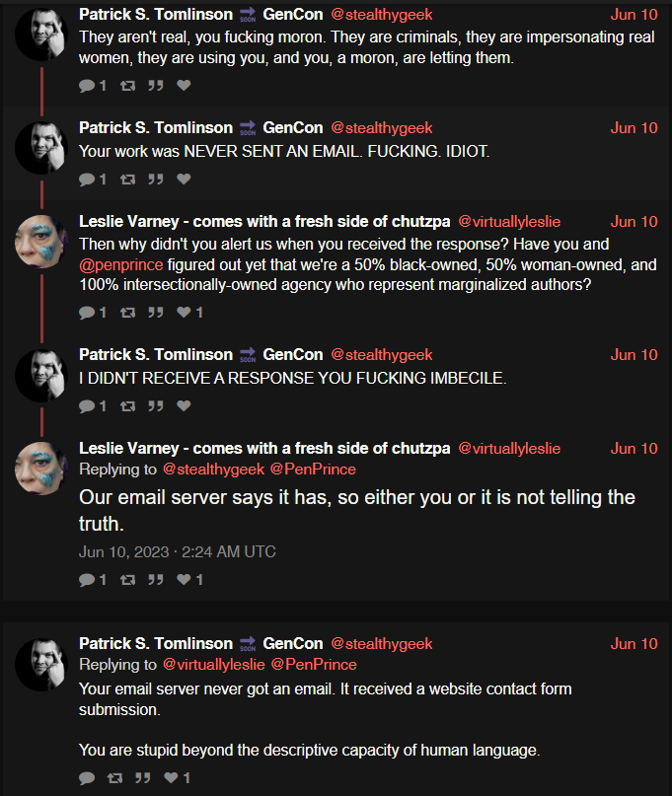Open Patrick S. Tomlinson's avatar on top tweet
The image size is (672, 796).
coord(41,35)
